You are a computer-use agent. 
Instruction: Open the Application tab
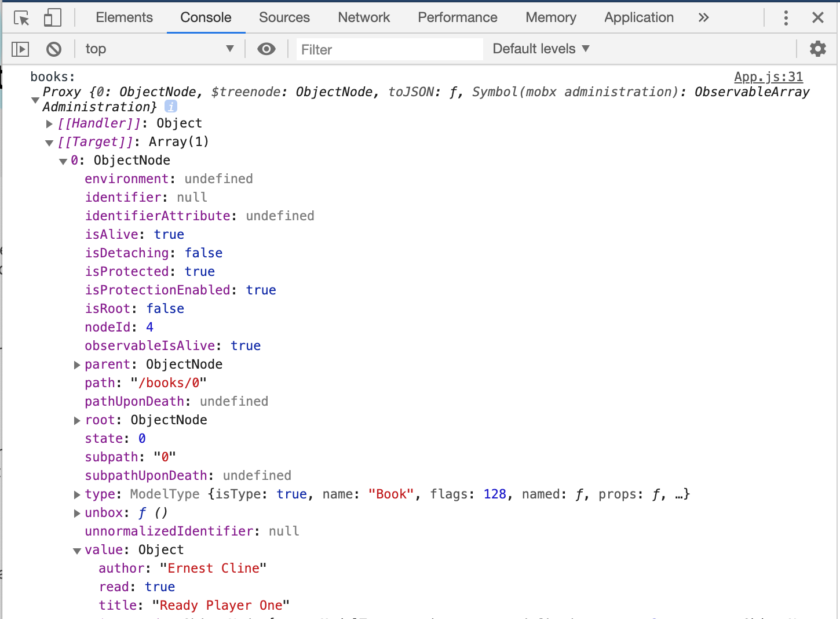pos(639,17)
